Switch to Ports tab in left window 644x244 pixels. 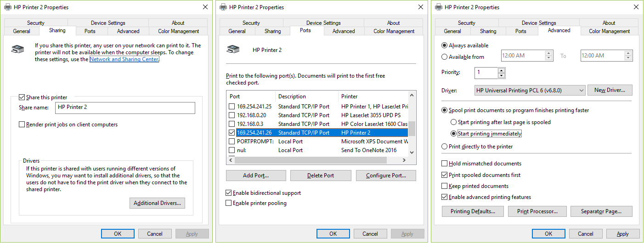click(x=90, y=31)
